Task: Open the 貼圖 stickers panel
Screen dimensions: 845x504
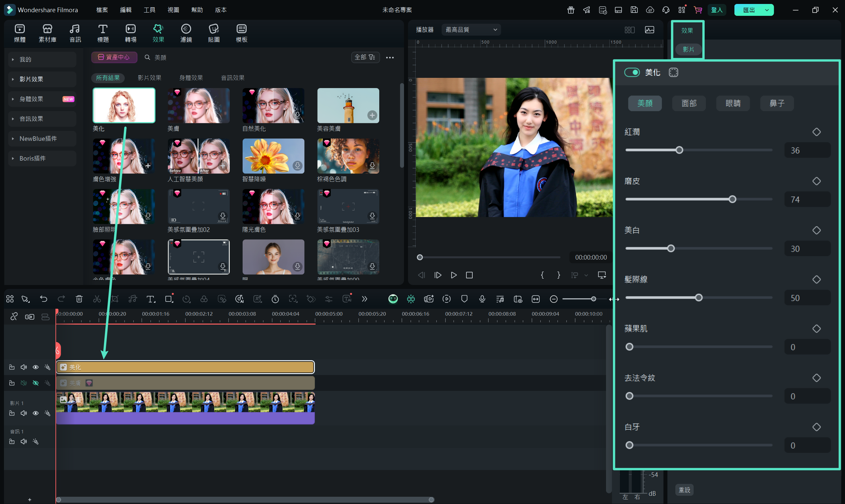Action: click(x=214, y=33)
